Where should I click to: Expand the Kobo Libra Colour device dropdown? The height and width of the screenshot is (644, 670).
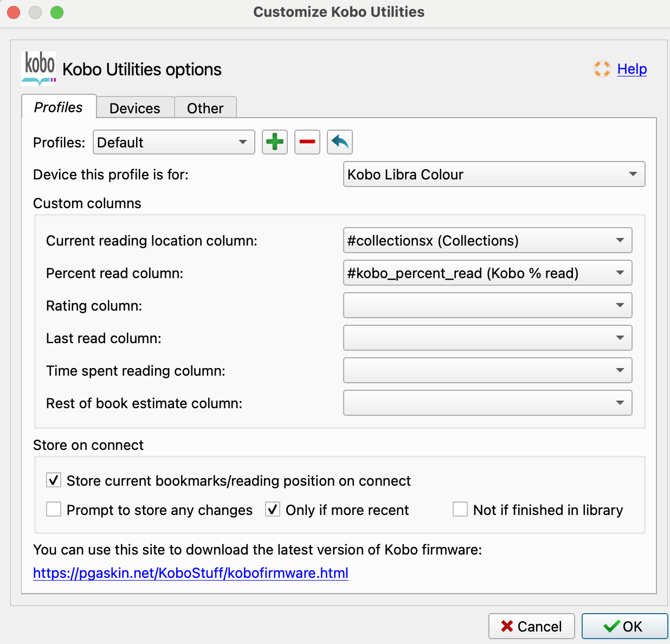[x=494, y=174]
